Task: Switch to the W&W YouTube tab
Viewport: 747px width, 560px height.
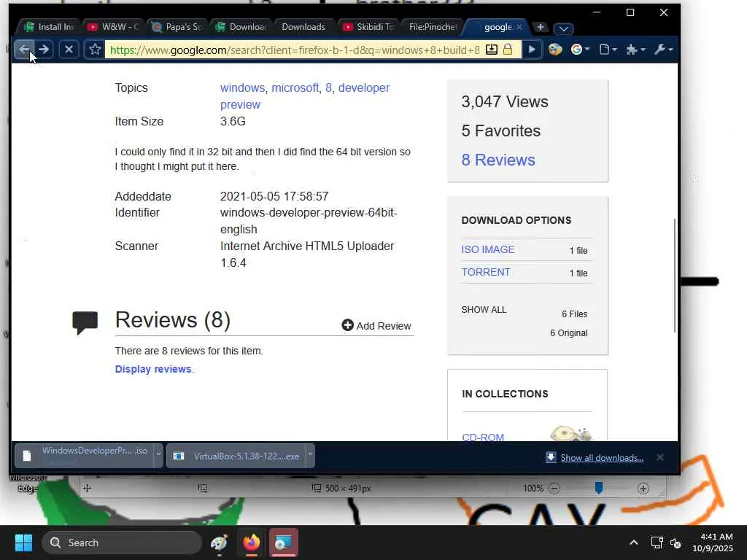Action: point(115,27)
